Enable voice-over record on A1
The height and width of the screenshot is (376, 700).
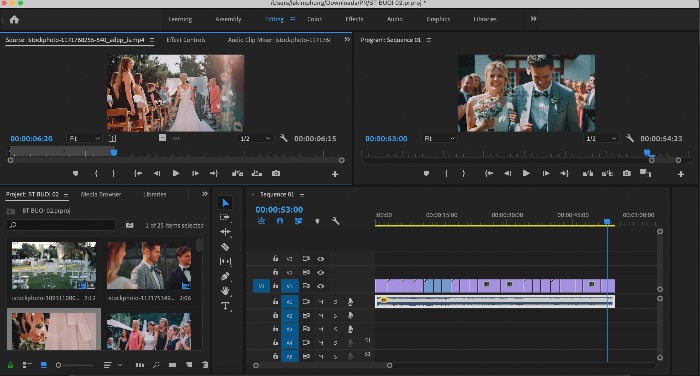click(x=350, y=302)
